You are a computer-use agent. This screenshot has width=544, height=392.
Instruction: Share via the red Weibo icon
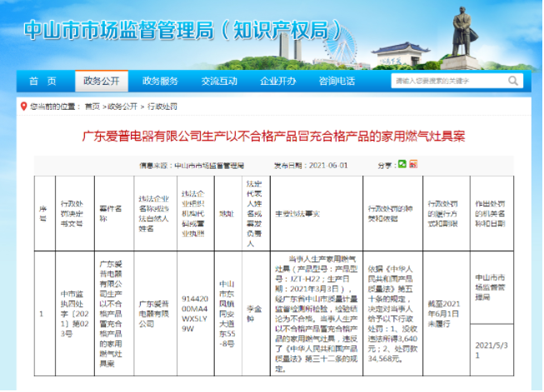(x=413, y=164)
